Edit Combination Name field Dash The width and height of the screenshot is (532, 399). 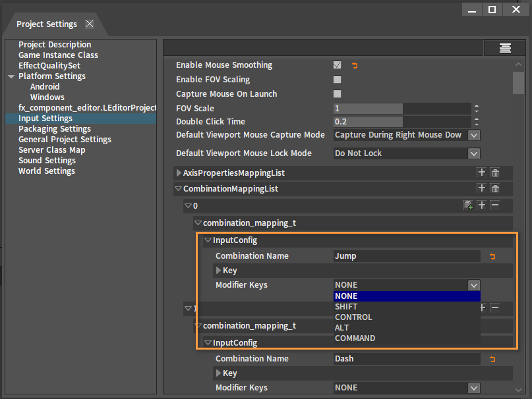[x=407, y=359]
